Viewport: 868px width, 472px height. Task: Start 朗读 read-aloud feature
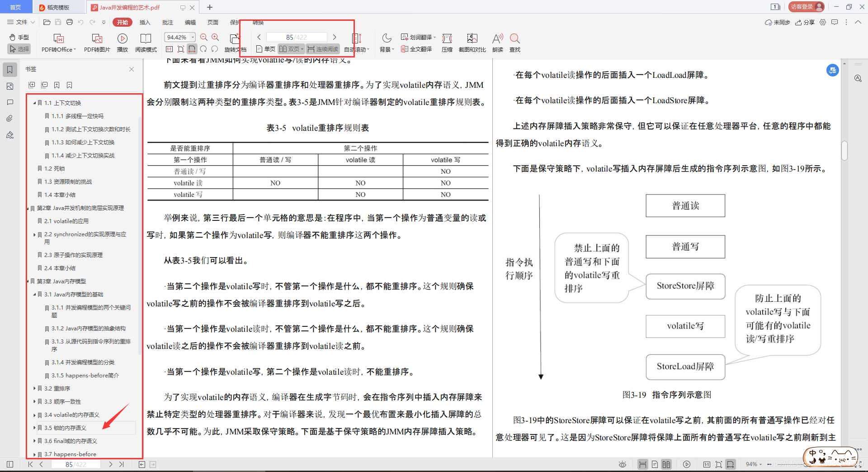[497, 43]
